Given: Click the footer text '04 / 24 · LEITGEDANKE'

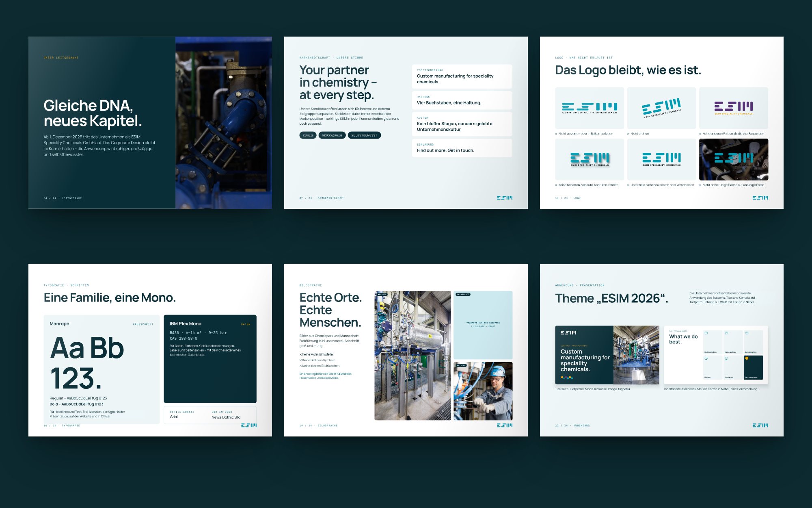Looking at the screenshot, I should 63,198.
